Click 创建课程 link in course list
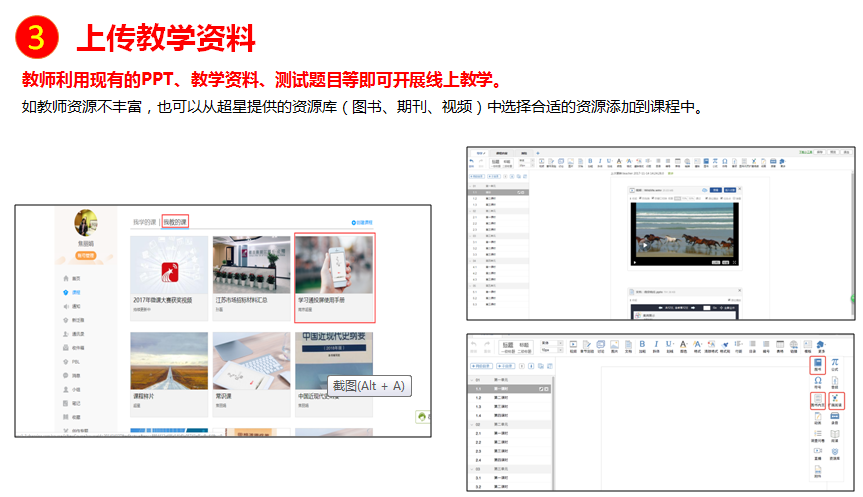This screenshot has width=863, height=497. click(x=362, y=222)
